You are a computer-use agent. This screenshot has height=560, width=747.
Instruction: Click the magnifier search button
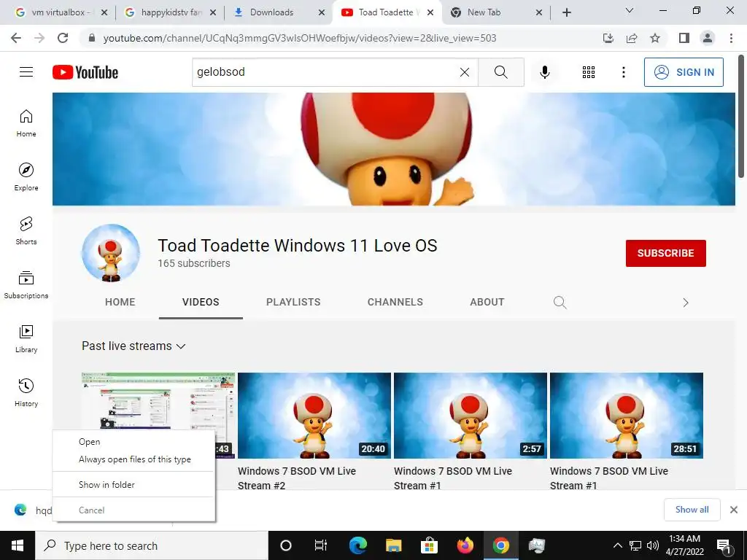click(x=500, y=72)
